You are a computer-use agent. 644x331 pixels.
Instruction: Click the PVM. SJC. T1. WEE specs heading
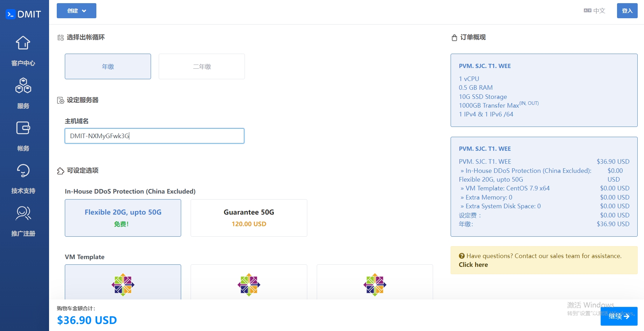coord(485,66)
